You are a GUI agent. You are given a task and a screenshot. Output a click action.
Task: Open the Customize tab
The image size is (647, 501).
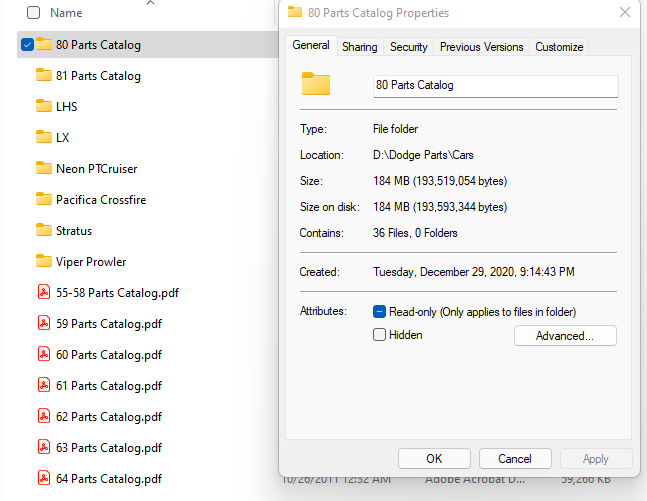click(x=559, y=47)
